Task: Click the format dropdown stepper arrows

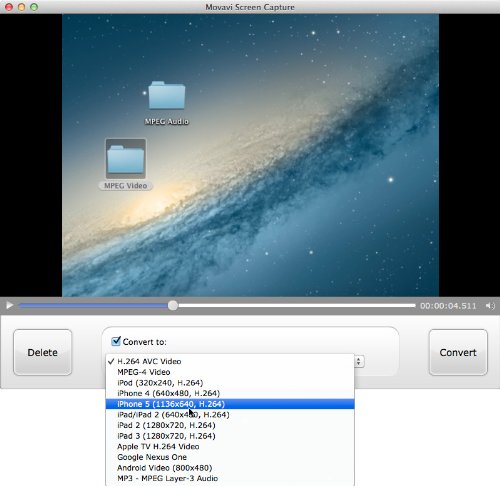Action: (x=359, y=362)
